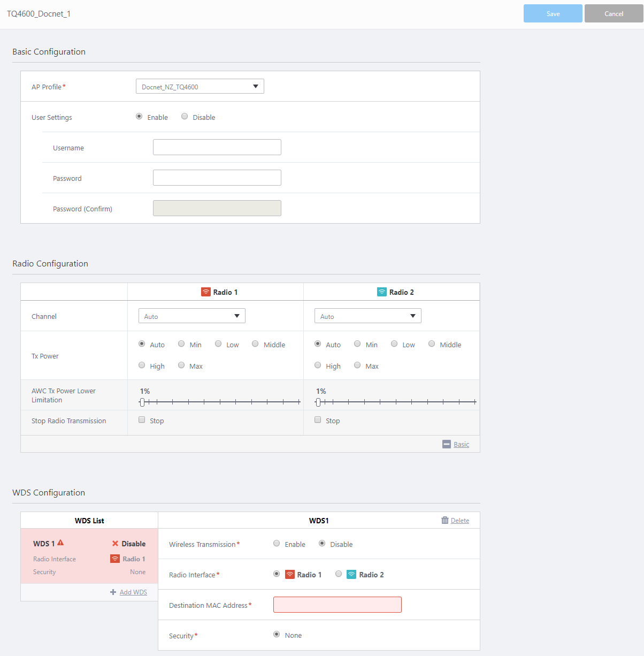Click the Radio 2 teal wifi icon header

click(x=382, y=292)
